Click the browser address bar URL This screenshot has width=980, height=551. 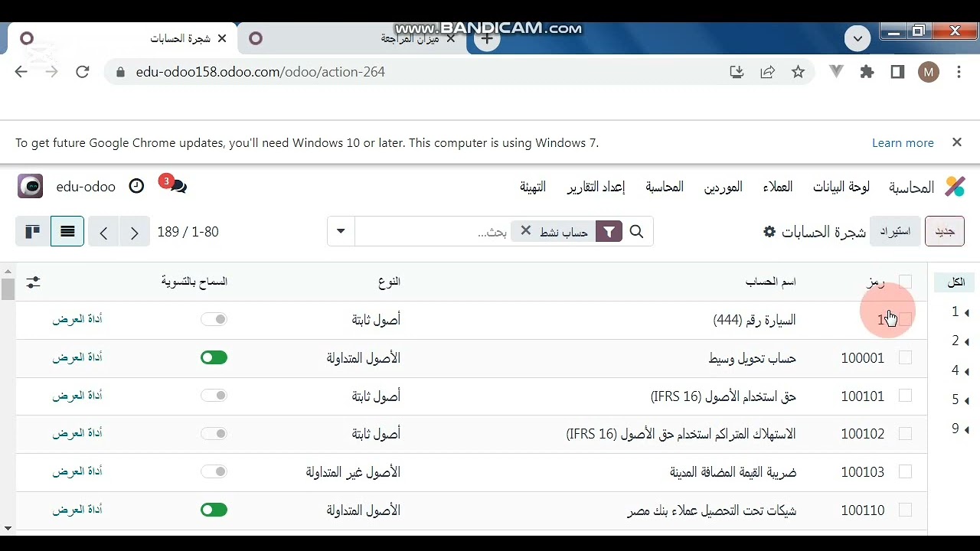[260, 72]
